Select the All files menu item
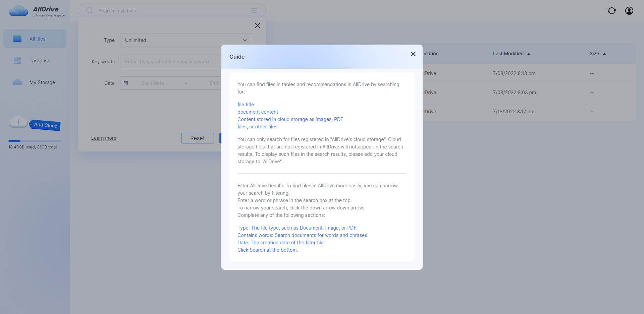 tap(35, 39)
